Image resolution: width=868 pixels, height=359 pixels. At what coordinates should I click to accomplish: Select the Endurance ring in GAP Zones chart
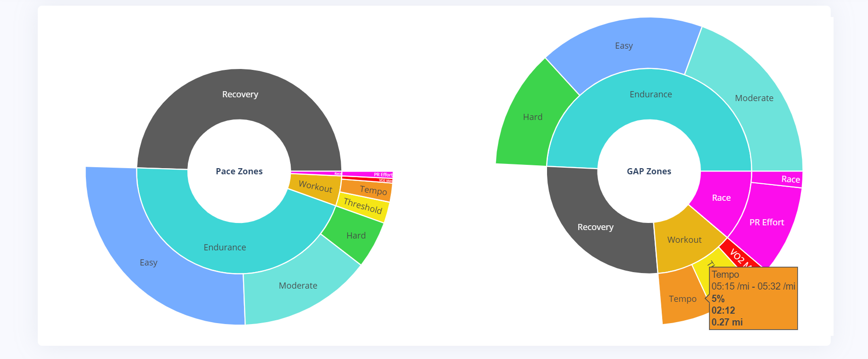tap(650, 94)
